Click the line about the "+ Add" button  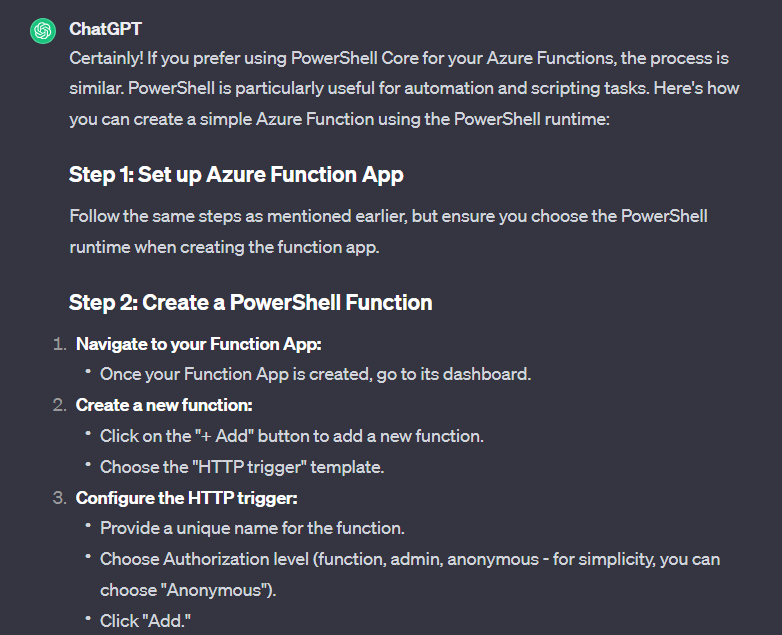[x=292, y=436]
